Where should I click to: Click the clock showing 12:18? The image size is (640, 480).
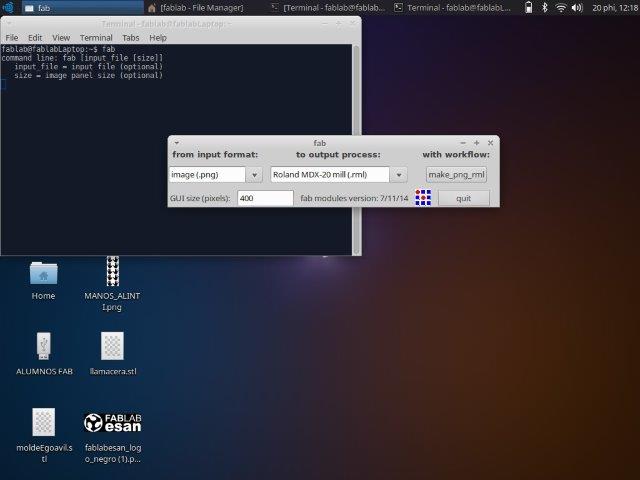615,7
